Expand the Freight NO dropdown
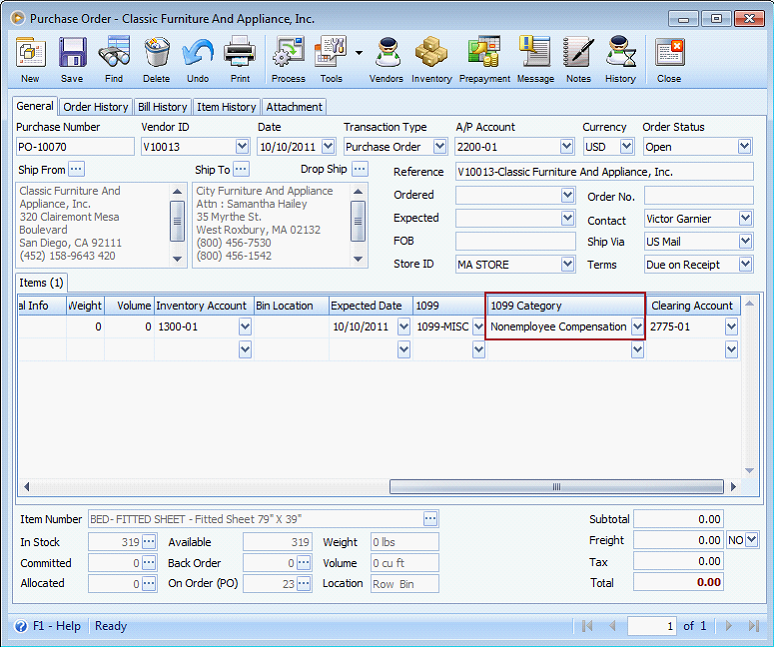 (751, 540)
